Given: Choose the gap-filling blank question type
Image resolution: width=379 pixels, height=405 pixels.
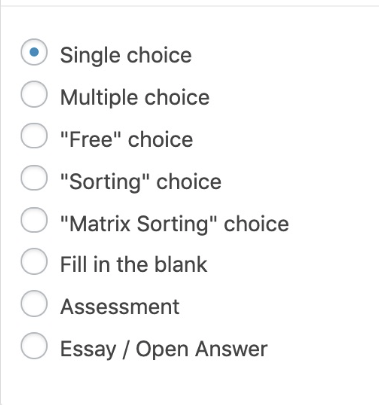Looking at the screenshot, I should click(34, 261).
